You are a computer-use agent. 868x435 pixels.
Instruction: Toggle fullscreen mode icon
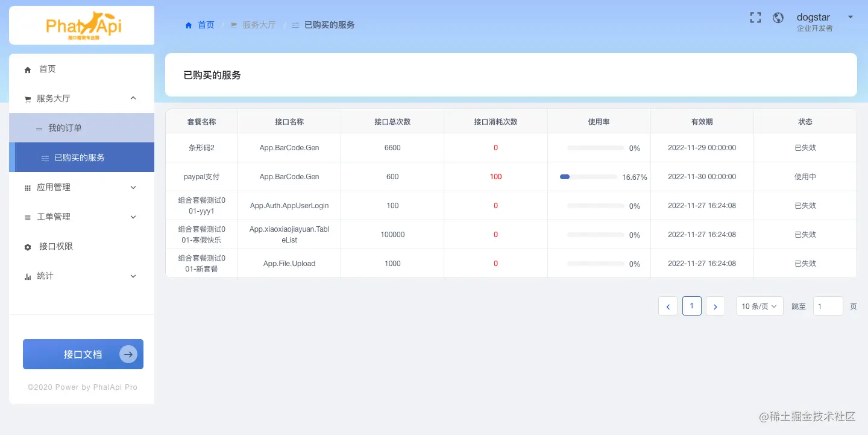tap(755, 17)
